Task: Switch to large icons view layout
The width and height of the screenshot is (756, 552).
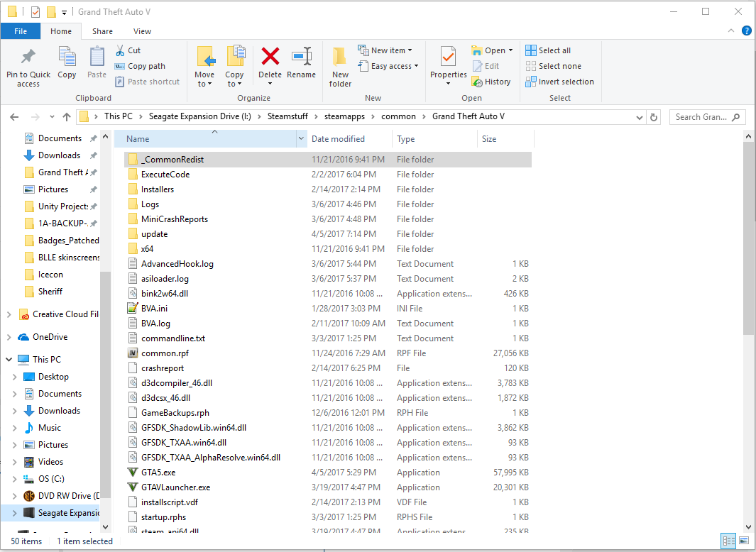Action: pos(745,541)
